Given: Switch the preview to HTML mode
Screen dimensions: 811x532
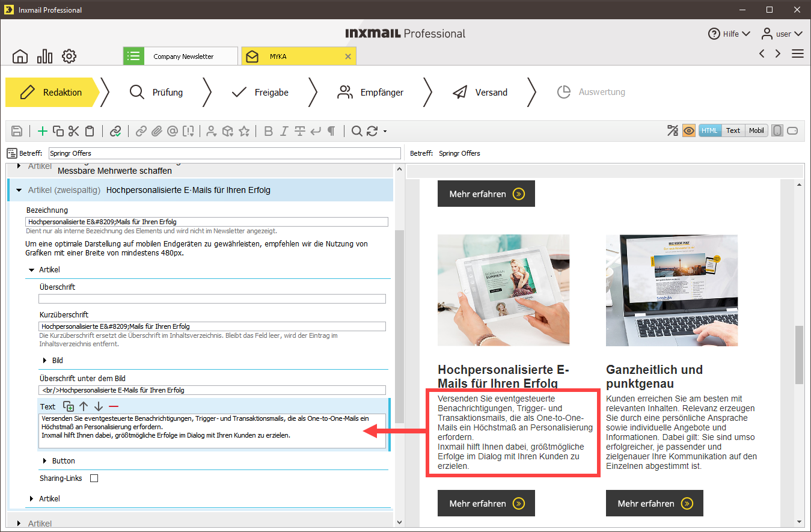Looking at the screenshot, I should (709, 130).
